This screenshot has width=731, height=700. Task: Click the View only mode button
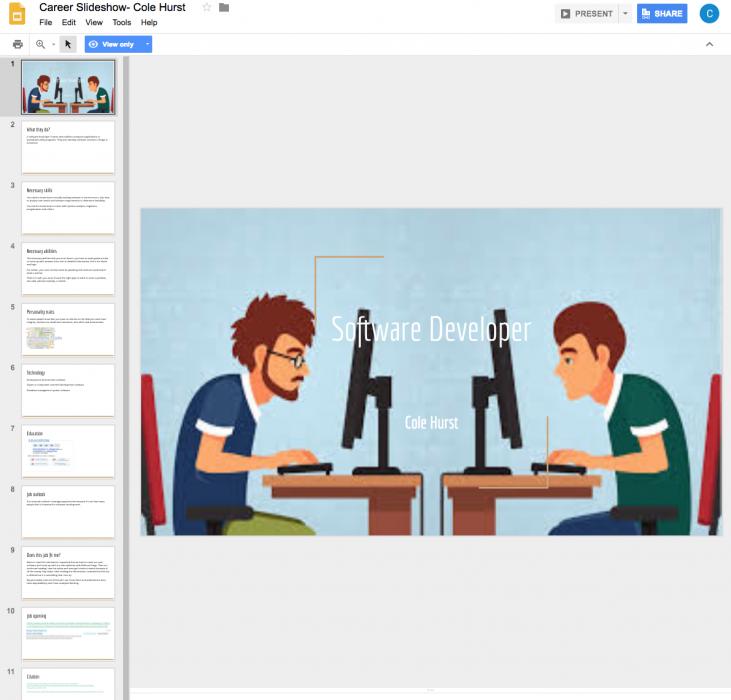112,44
